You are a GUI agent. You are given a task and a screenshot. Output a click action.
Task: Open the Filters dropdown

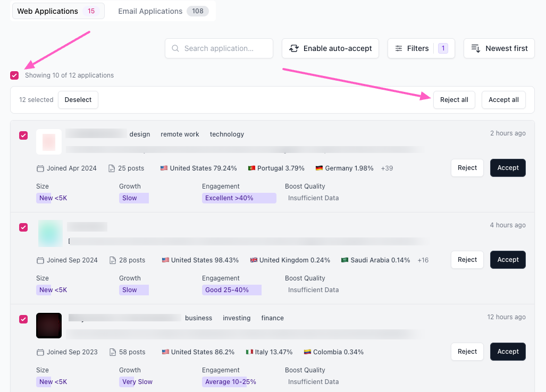(x=421, y=48)
